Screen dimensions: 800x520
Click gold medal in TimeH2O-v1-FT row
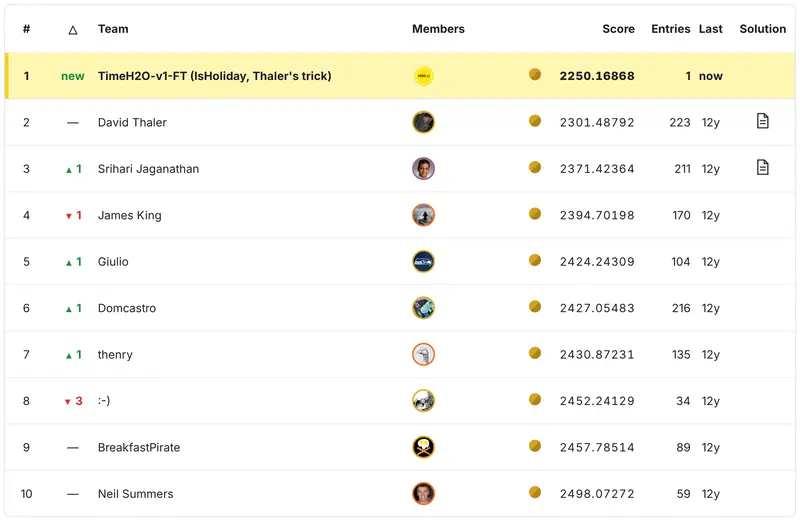[x=535, y=75]
